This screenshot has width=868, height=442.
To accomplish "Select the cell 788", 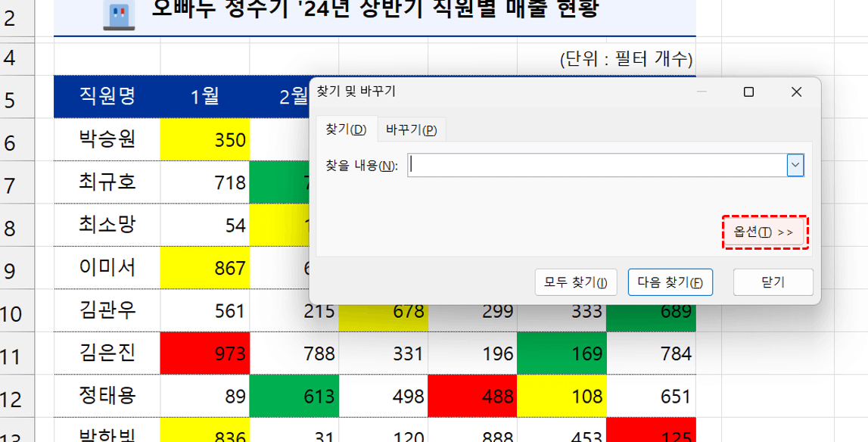I will click(294, 353).
